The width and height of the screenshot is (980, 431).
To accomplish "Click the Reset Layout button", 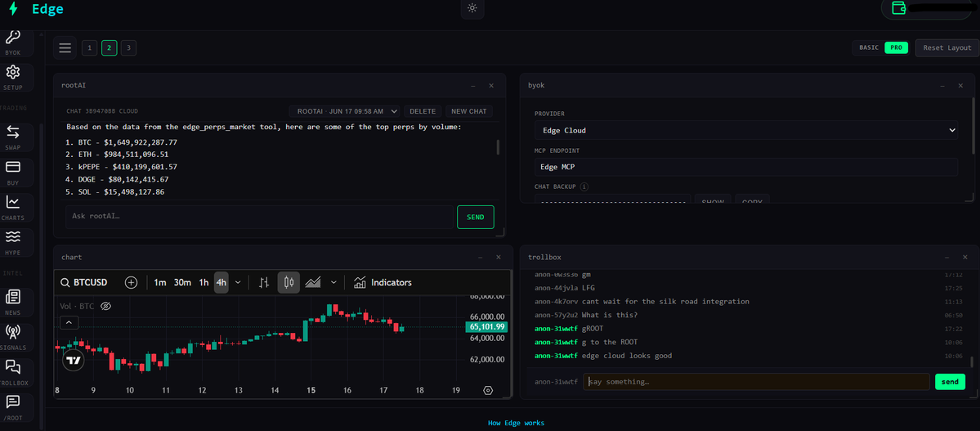I will pyautogui.click(x=946, y=47).
